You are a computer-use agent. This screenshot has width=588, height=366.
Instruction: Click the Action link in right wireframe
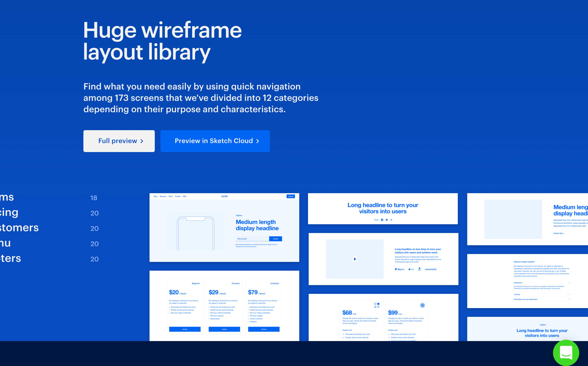point(559,233)
